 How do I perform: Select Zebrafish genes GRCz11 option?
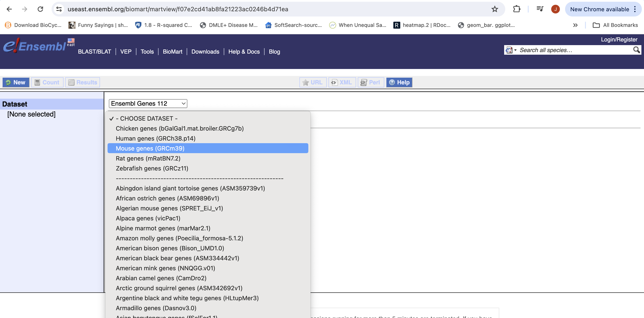[152, 168]
